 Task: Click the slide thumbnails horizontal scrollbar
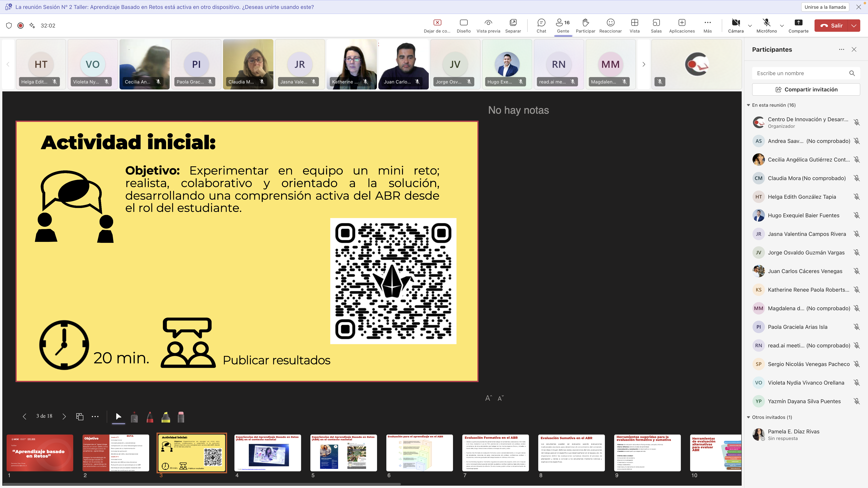201,484
